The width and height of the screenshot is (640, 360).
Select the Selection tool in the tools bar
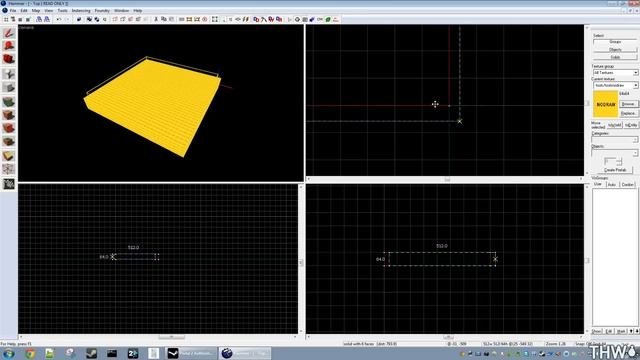click(x=9, y=33)
